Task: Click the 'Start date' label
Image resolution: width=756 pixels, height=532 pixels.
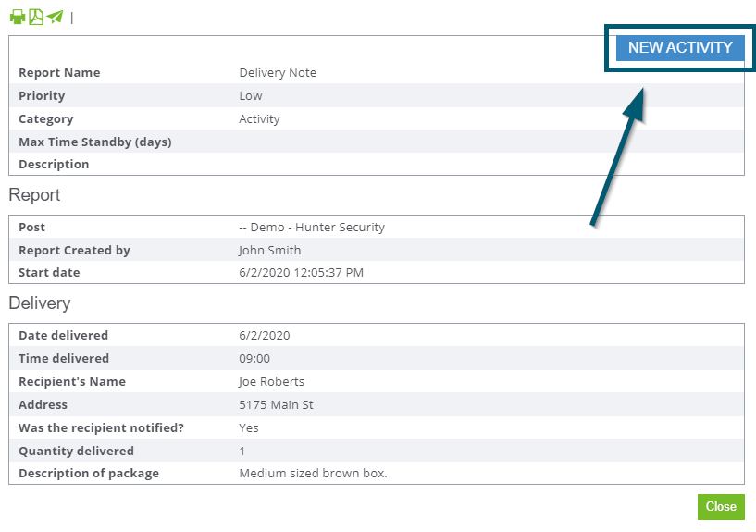Action: tap(49, 273)
